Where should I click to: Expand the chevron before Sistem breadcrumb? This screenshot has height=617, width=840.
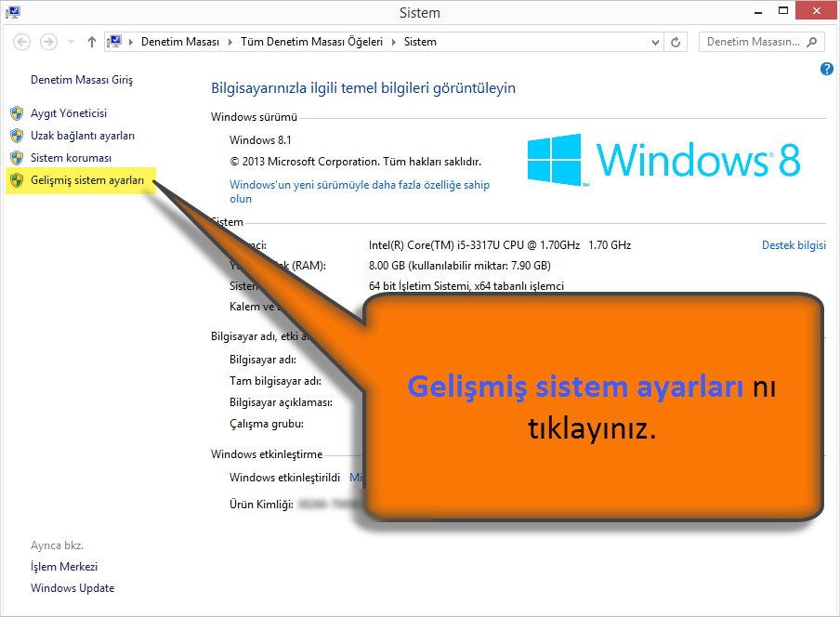pyautogui.click(x=394, y=42)
